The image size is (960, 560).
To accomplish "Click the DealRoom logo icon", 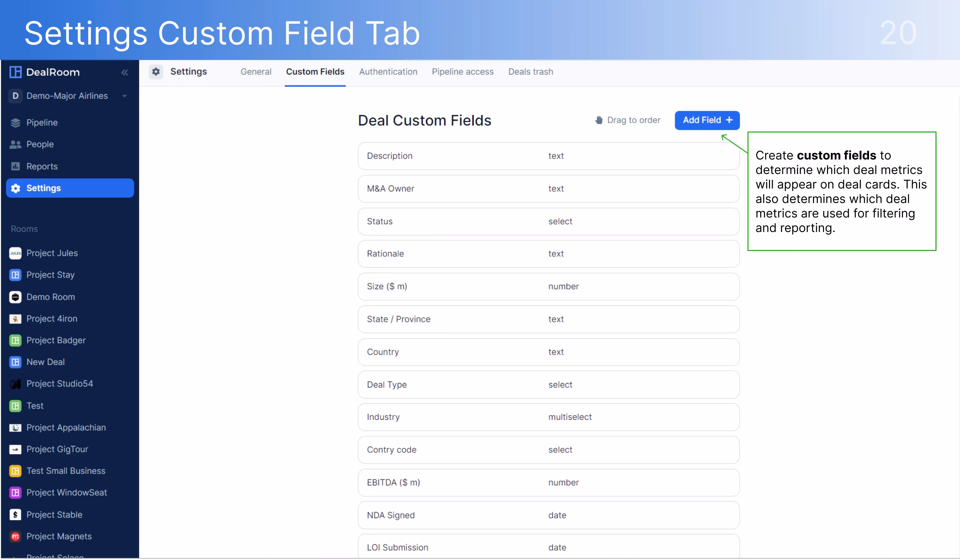I will coord(15,72).
